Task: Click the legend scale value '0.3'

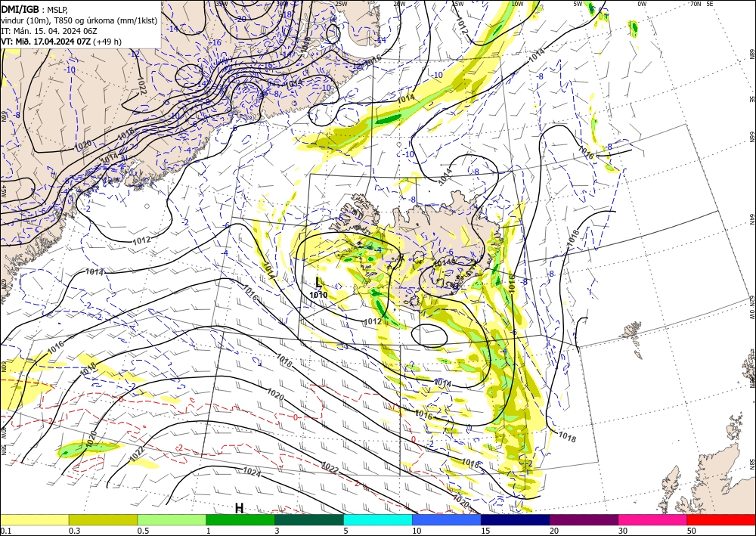Action: click(x=74, y=531)
